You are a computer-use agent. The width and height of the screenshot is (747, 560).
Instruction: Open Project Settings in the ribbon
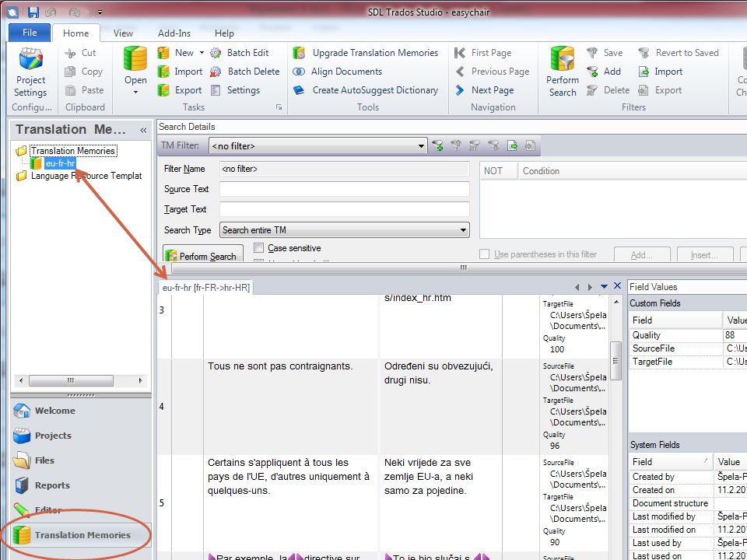click(30, 73)
